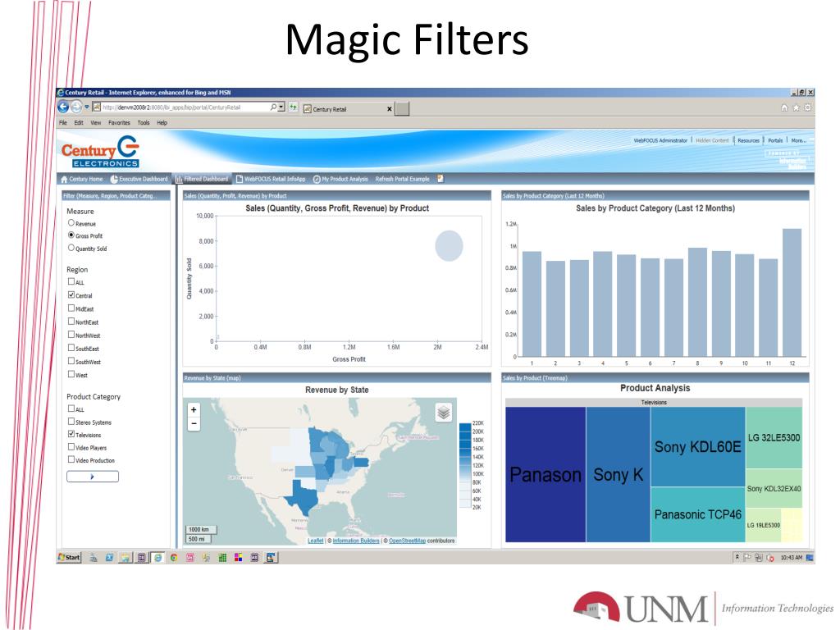Viewport: 840px width, 630px height.
Task: Open the WebFOCUS Administrator link
Action: tap(660, 140)
